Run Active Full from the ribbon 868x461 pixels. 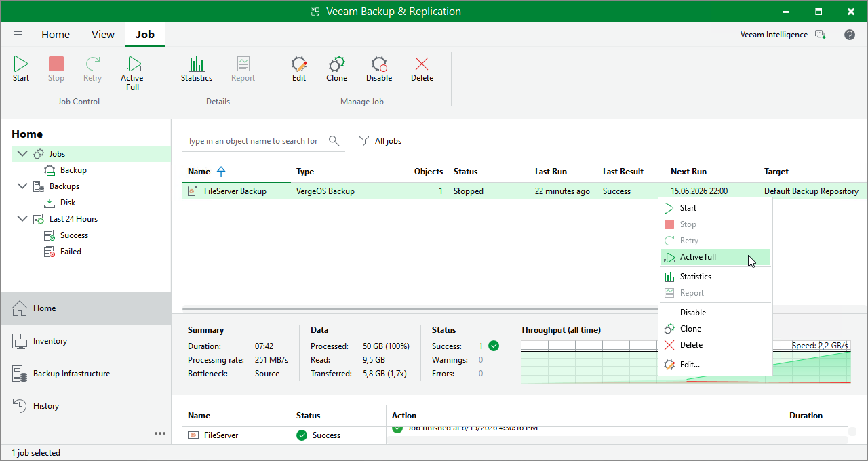pos(132,74)
